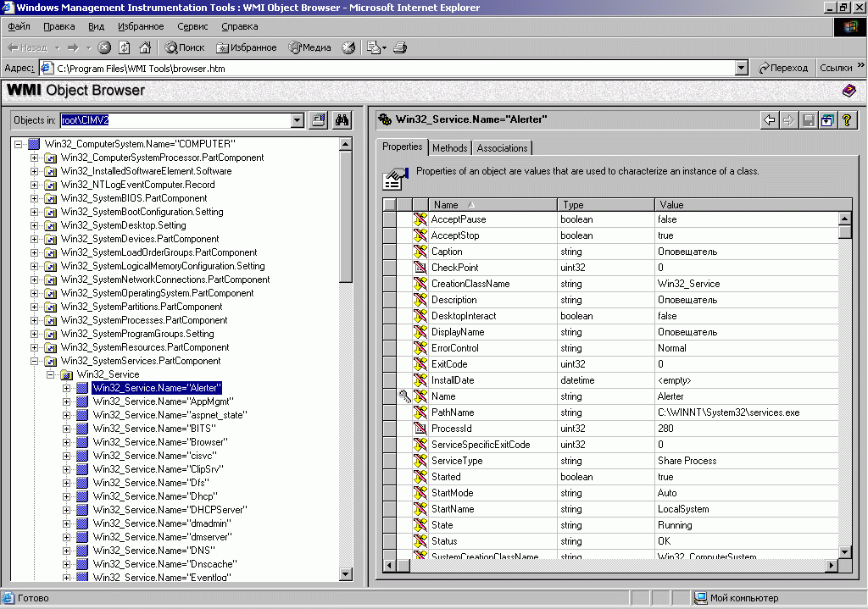The image size is (868, 609).
Task: Click the Назад back button
Action: [28, 47]
